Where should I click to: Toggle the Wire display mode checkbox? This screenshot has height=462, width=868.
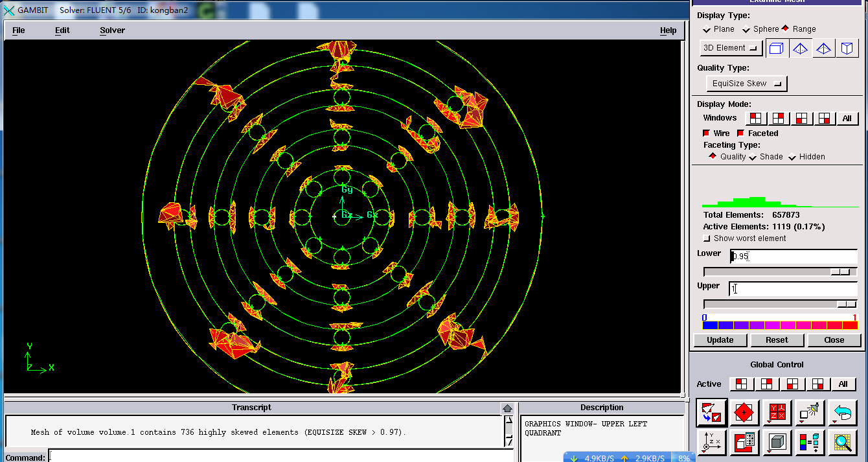pyautogui.click(x=707, y=133)
